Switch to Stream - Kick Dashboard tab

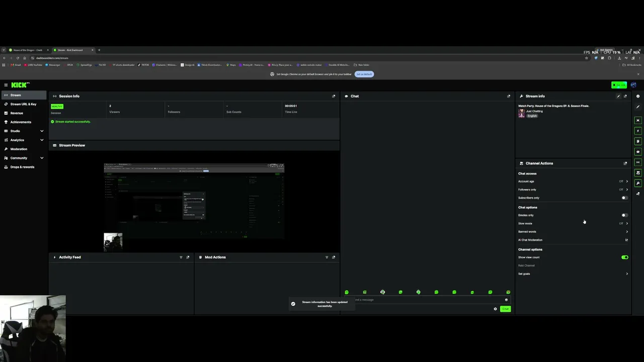click(x=73, y=50)
